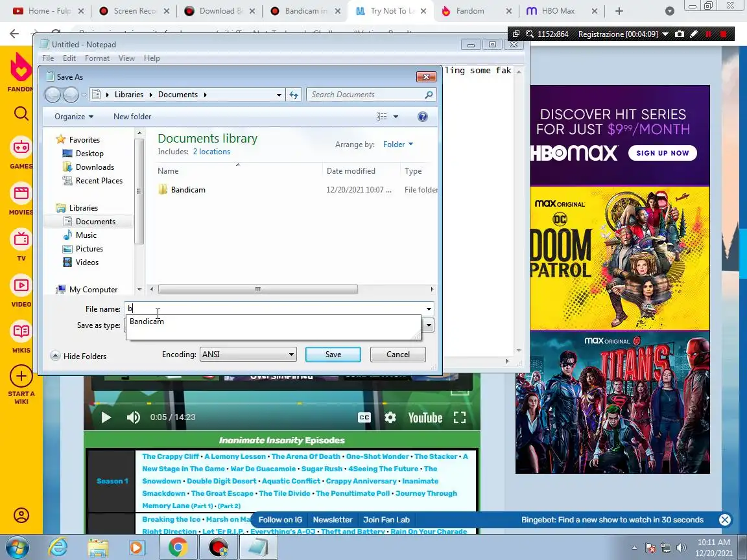747x560 pixels.
Task: Select Downloads under Favorites
Action: (x=94, y=167)
